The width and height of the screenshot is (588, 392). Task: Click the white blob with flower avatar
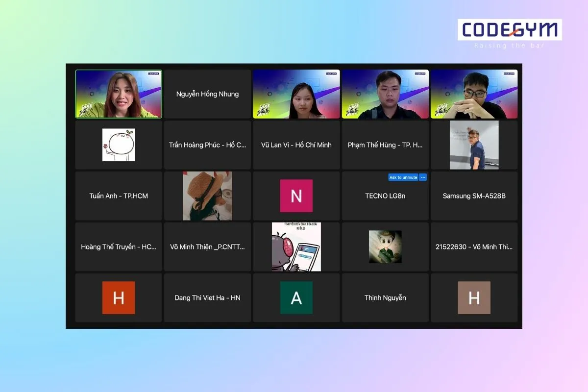(x=119, y=145)
